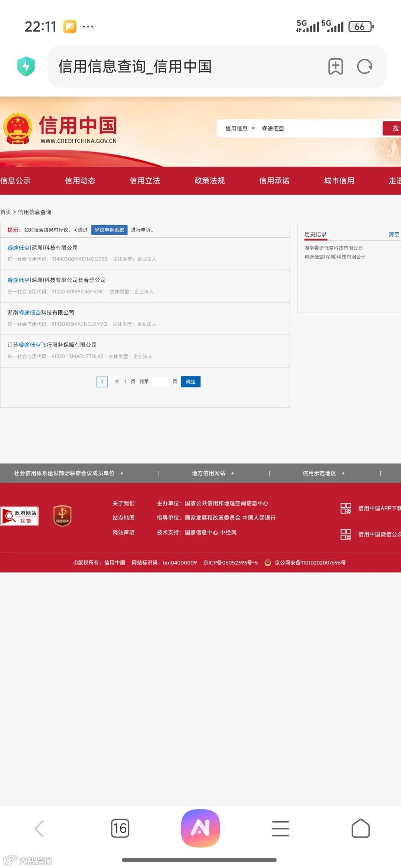Viewport: 401px width, 868px height.
Task: Open browser hamburger menu
Action: coord(281,828)
